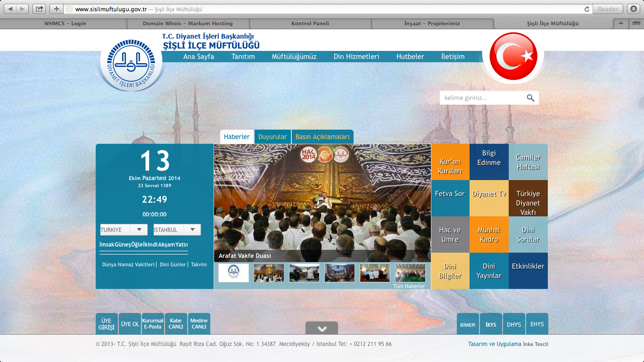Click the Diyanet İşleri Başkanlığı logo
This screenshot has height=362, width=644.
(x=130, y=65)
